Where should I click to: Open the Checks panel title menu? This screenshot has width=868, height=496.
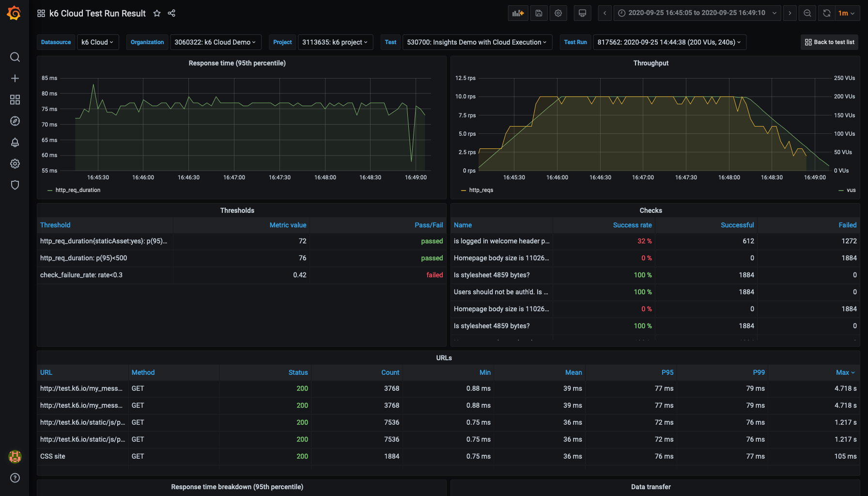651,210
